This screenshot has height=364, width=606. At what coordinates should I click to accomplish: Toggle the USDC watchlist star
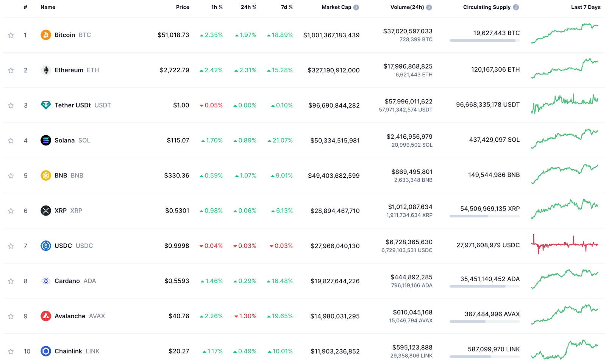click(11, 246)
